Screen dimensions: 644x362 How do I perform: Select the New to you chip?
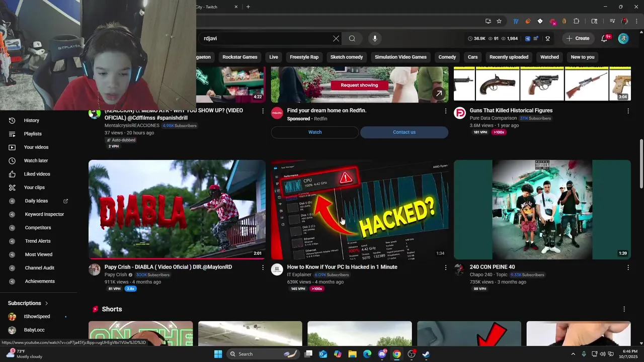click(583, 57)
